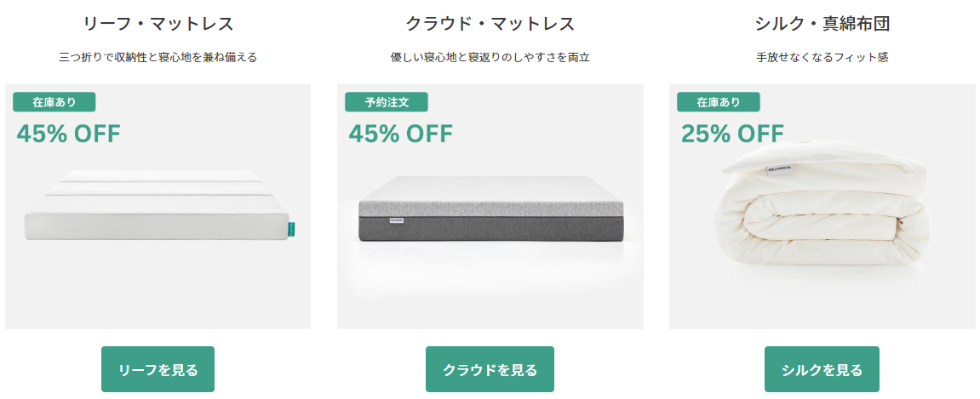The height and width of the screenshot is (399, 980).
Task: Click the クラウド・マットレス heading
Action: pos(490,24)
